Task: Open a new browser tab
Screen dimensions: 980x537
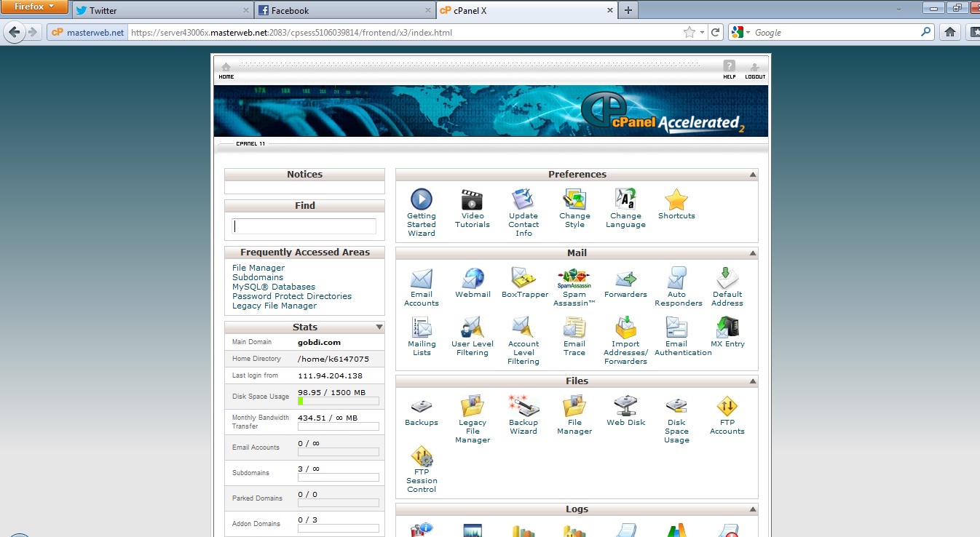Action: (x=628, y=10)
